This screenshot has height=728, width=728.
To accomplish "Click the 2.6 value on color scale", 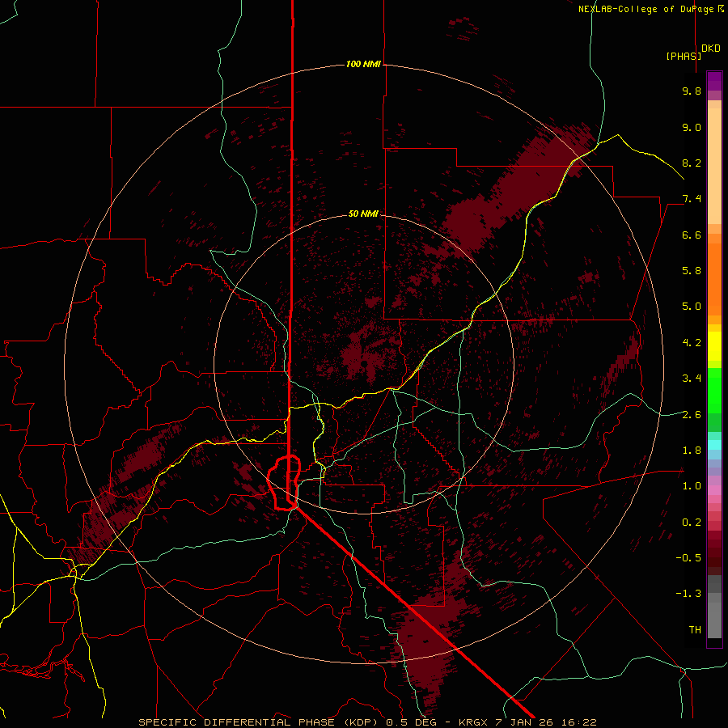I will 692,415.
